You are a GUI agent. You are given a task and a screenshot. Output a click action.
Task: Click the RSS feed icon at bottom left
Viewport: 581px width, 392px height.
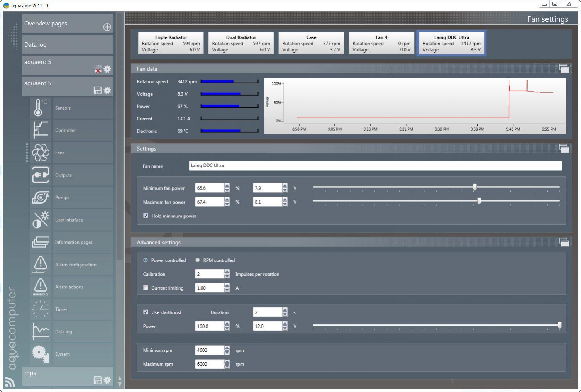[10, 382]
